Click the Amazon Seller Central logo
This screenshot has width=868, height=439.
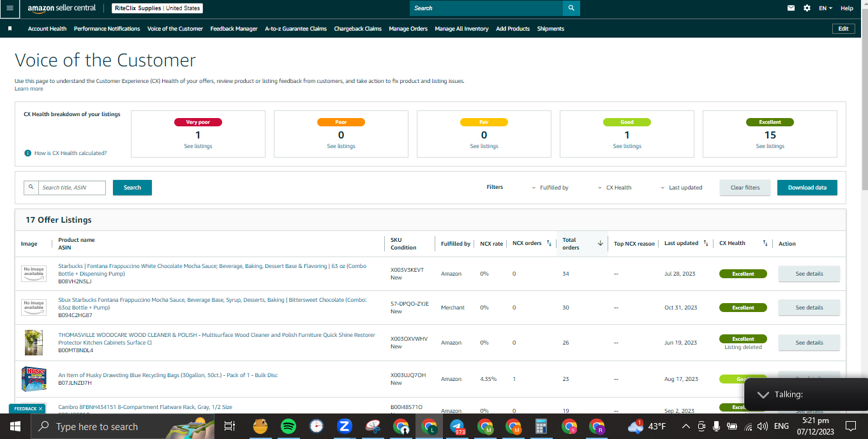tap(62, 8)
